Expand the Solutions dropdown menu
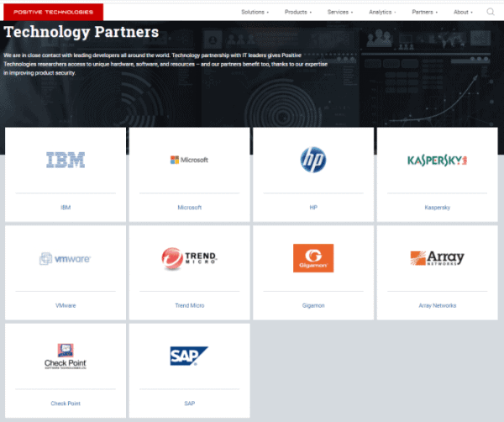The image size is (504, 422). [x=255, y=13]
